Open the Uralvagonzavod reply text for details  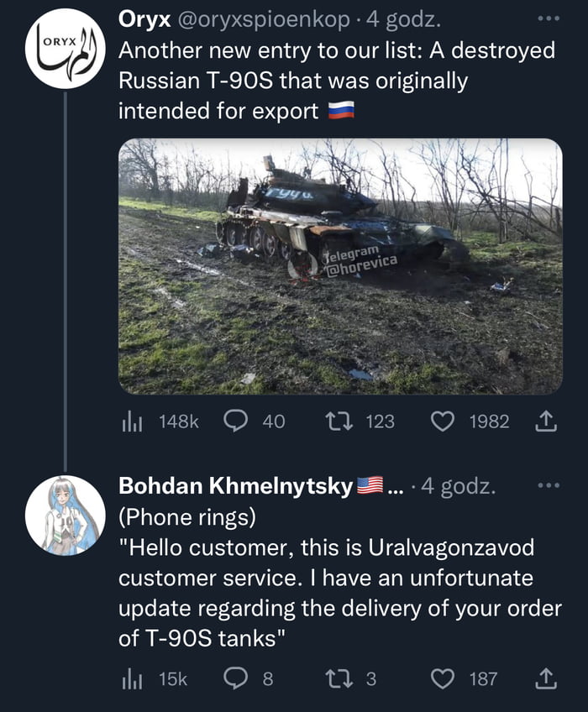tap(340, 578)
